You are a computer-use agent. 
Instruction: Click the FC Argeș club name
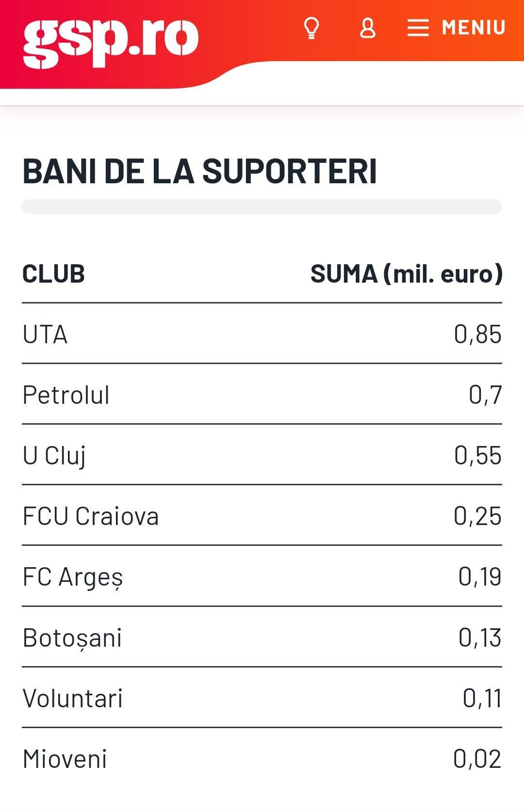tap(73, 577)
